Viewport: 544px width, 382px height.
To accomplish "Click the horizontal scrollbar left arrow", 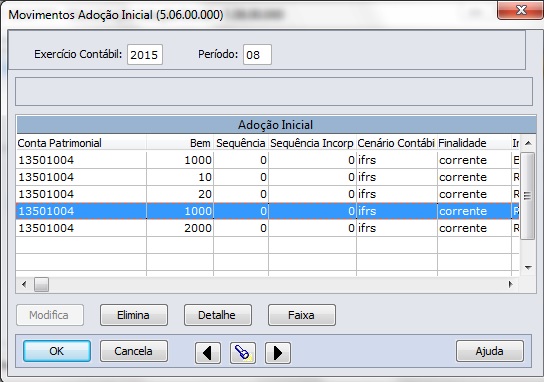I will click(24, 285).
